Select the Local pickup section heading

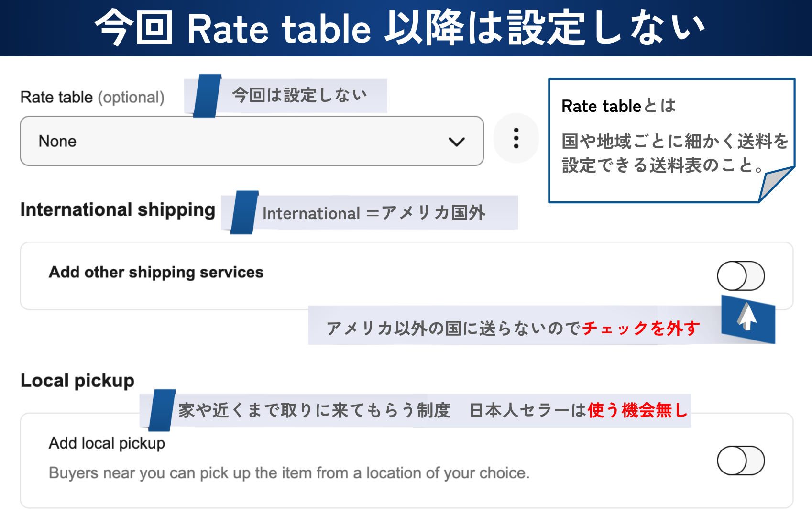tap(77, 381)
